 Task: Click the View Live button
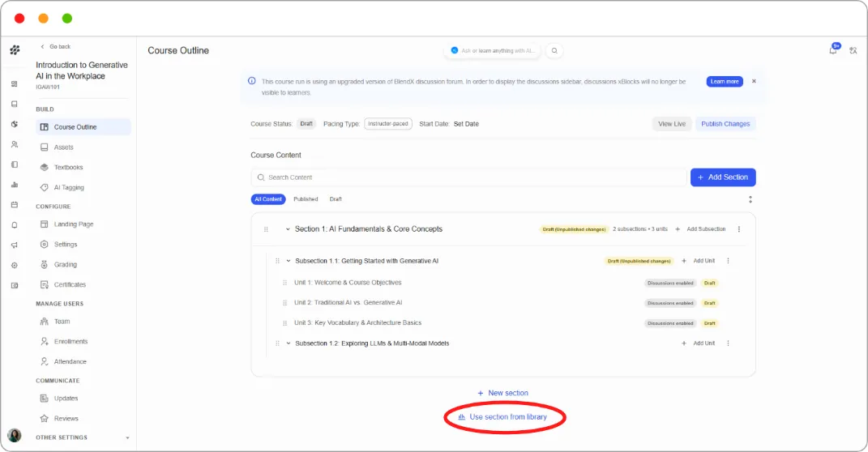pyautogui.click(x=672, y=124)
